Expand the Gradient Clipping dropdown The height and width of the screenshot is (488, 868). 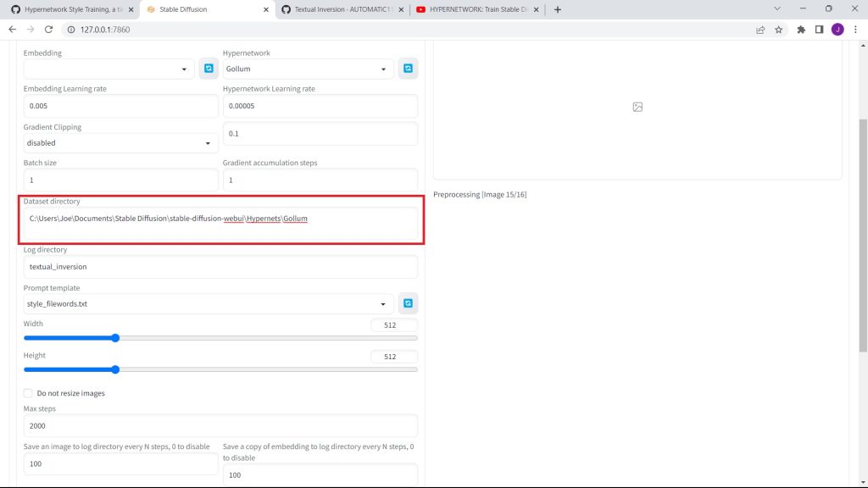click(120, 143)
